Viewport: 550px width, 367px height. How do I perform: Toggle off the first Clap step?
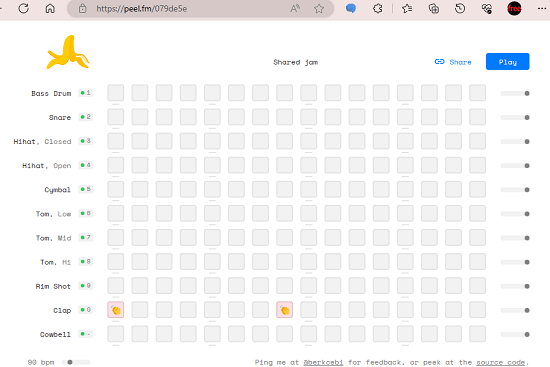click(x=116, y=310)
